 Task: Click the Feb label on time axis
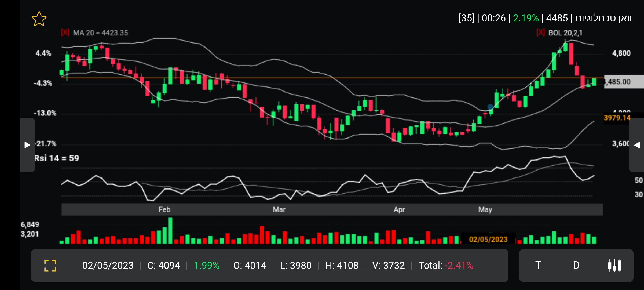coord(164,209)
